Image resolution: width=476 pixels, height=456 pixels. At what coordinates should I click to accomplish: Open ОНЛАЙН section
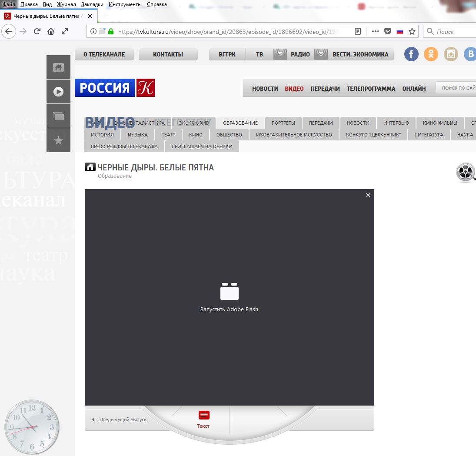(414, 89)
